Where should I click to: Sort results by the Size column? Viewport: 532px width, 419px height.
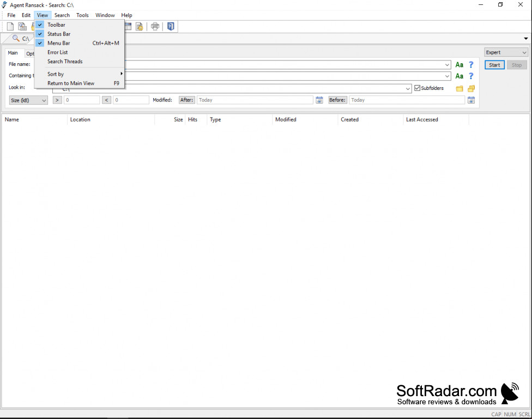pyautogui.click(x=170, y=119)
